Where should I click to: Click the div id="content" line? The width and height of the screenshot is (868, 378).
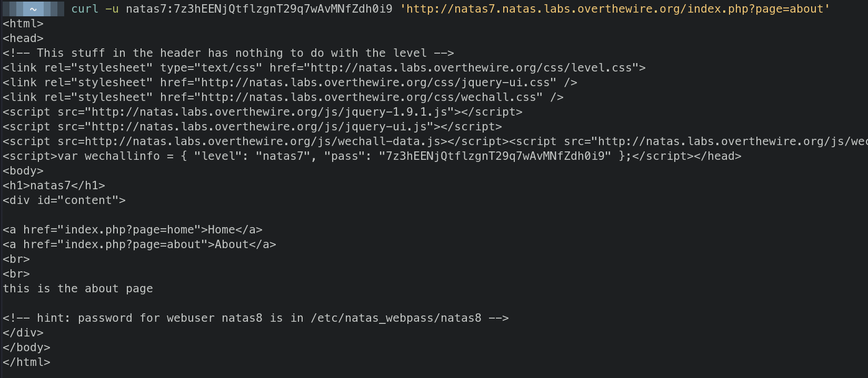click(64, 200)
